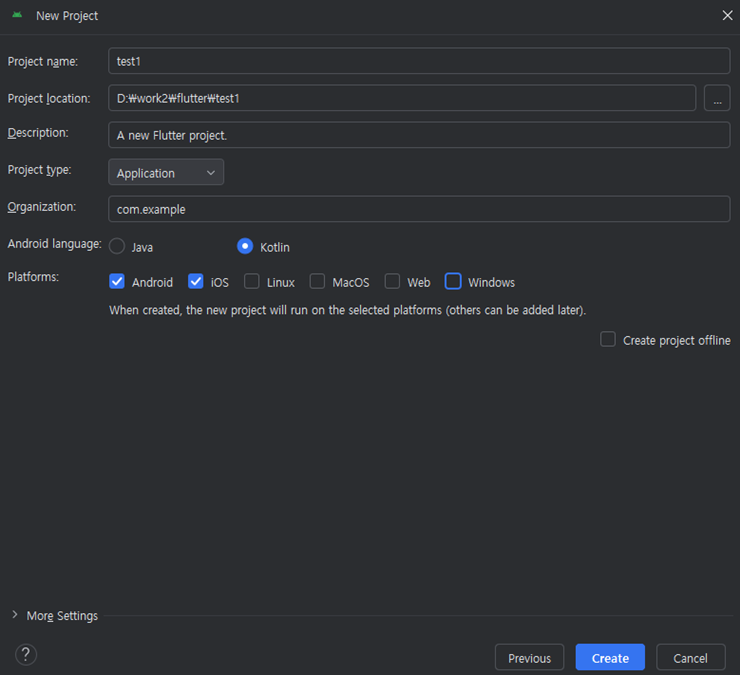
Task: Uncheck the Android platform checkbox
Action: tap(117, 282)
